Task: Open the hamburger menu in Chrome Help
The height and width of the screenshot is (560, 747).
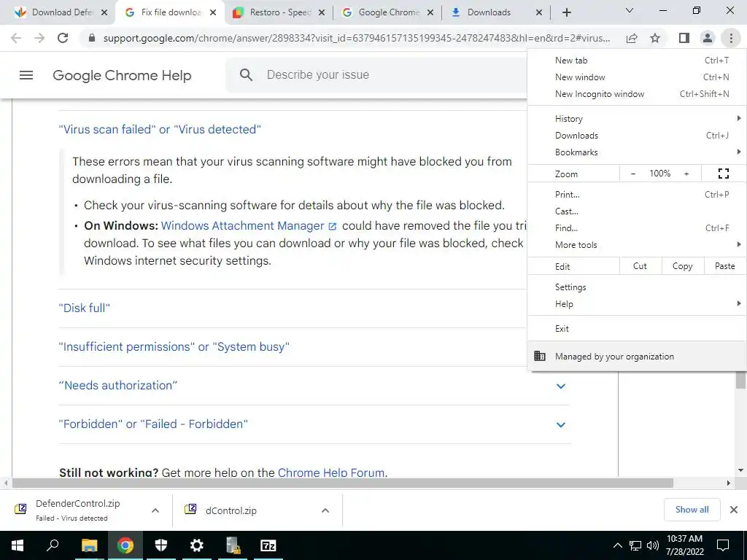Action: pyautogui.click(x=26, y=75)
